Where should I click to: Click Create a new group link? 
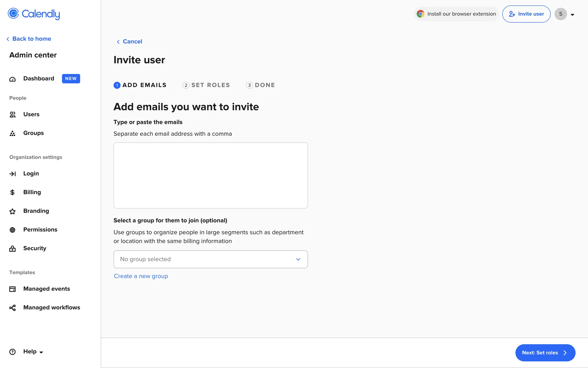tap(141, 276)
